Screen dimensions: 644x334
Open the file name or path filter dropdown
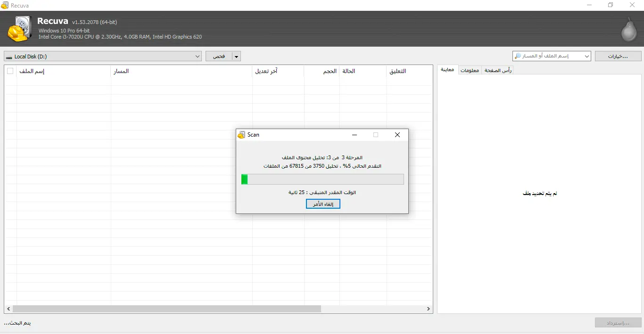(586, 57)
